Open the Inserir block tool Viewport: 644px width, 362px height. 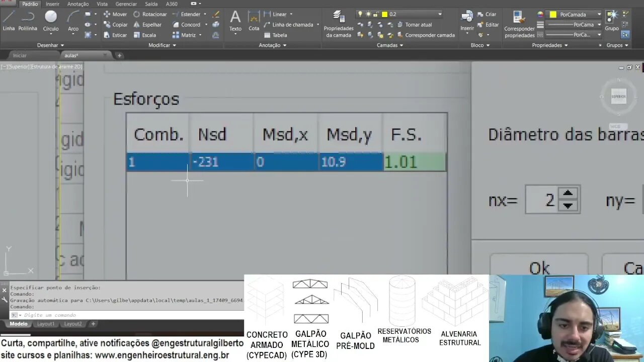(467, 21)
